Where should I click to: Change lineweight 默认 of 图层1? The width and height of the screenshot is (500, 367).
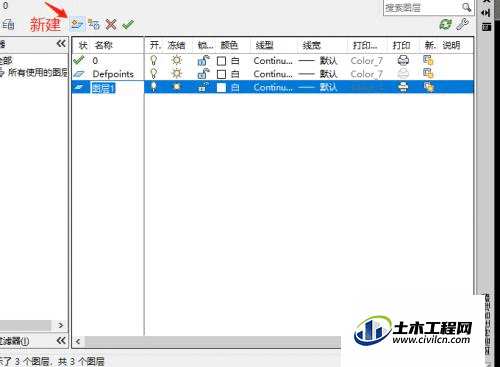coord(318,87)
